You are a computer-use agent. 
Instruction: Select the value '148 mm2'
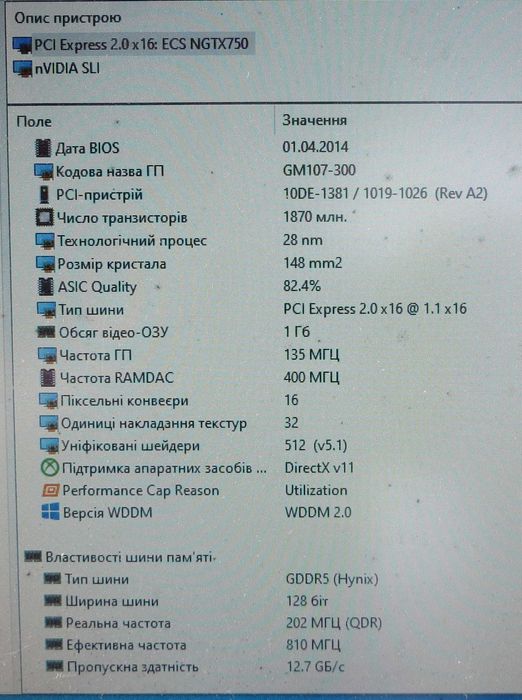[x=313, y=263]
